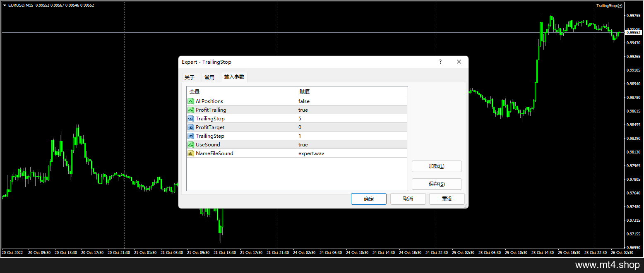Select the 输入参数 tab

[x=234, y=77]
